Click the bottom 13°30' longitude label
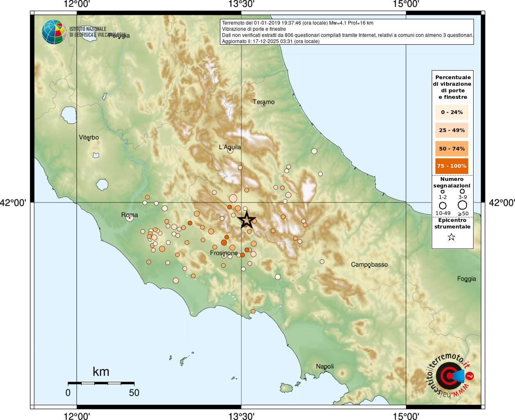515x420 pixels. coord(241,416)
